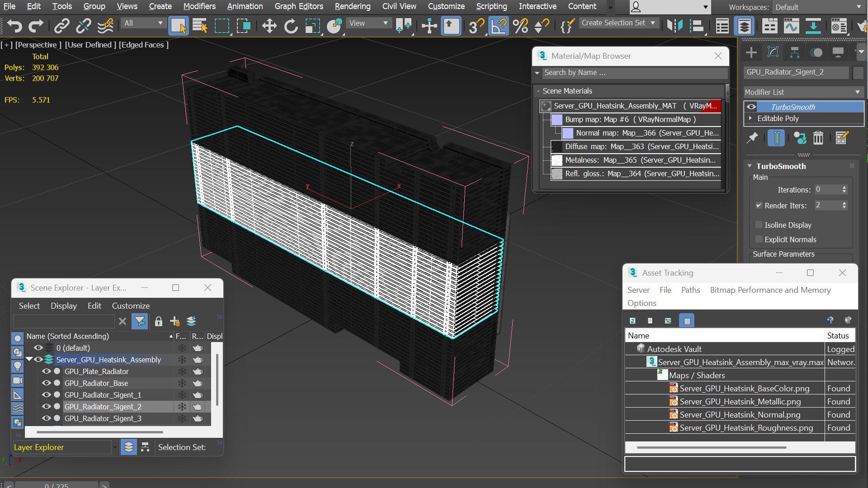Viewport: 868px width, 488px height.
Task: Open the Hierarchy panel tab
Action: (x=794, y=52)
